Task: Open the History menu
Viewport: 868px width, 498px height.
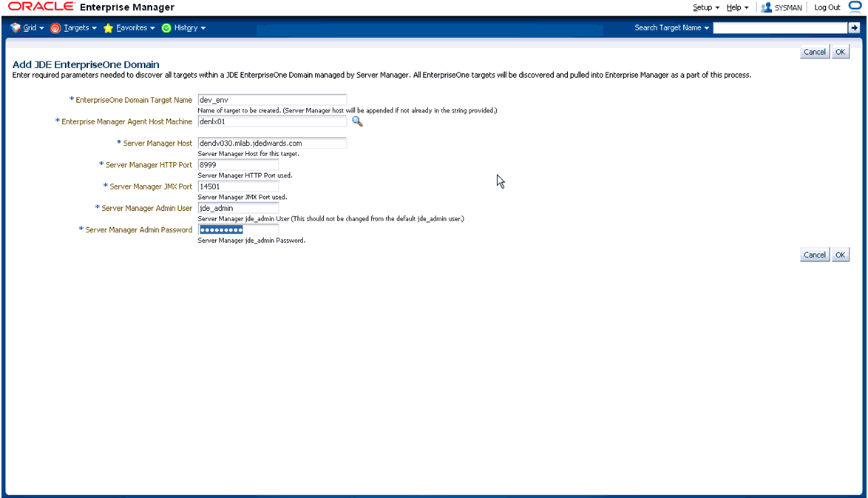Action: click(190, 27)
